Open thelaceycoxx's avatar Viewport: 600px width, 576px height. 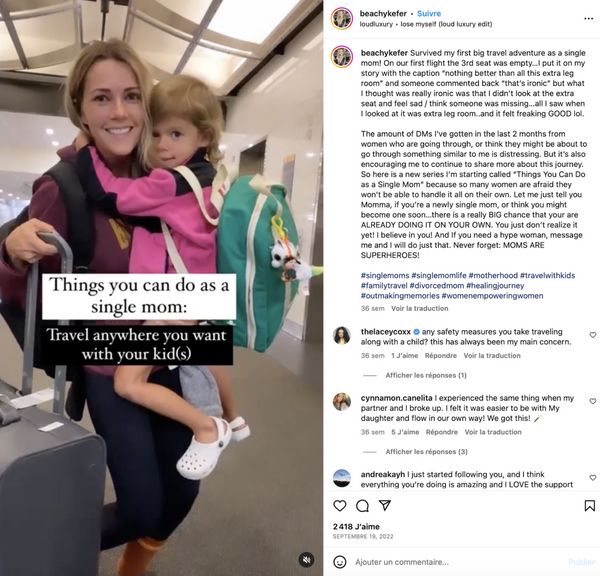(x=342, y=336)
